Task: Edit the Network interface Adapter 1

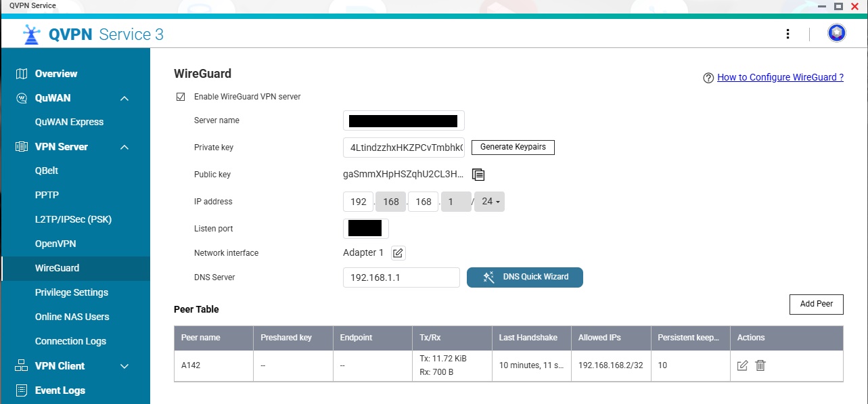Action: click(398, 253)
